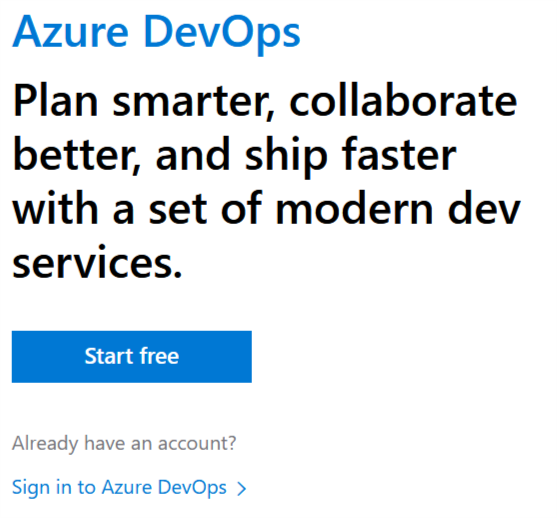This screenshot has width=557, height=518.
Task: Click the blue Start free button
Action: (132, 356)
